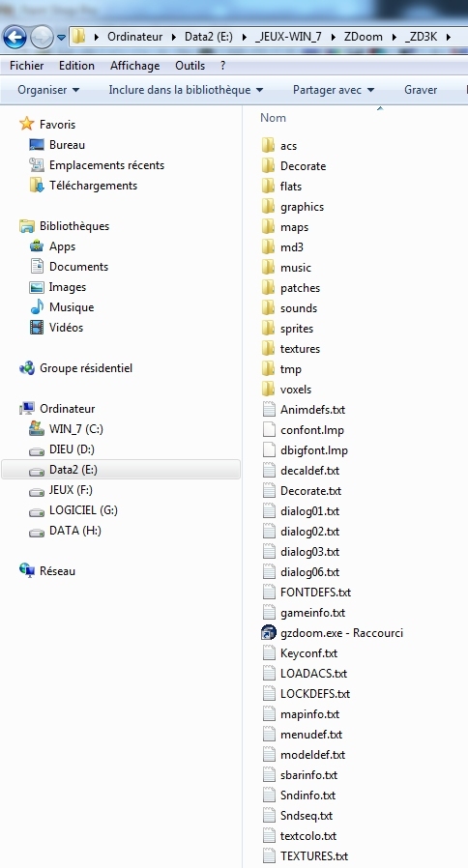Click the blue Back navigation arrow

point(15,38)
